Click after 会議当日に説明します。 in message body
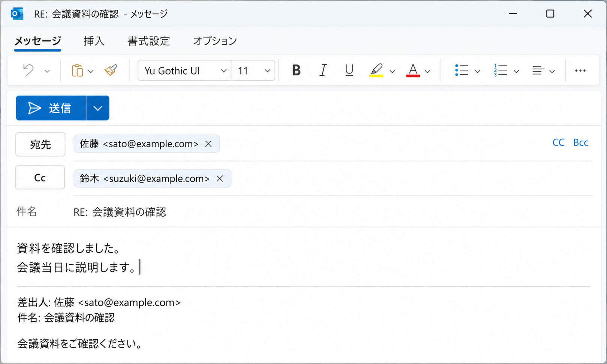This screenshot has height=364, width=607. click(139, 267)
